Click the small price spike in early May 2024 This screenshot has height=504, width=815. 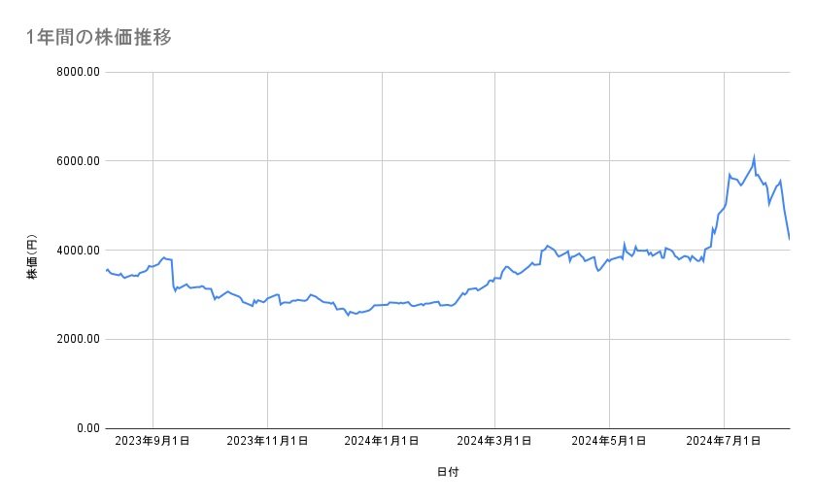[624, 244]
